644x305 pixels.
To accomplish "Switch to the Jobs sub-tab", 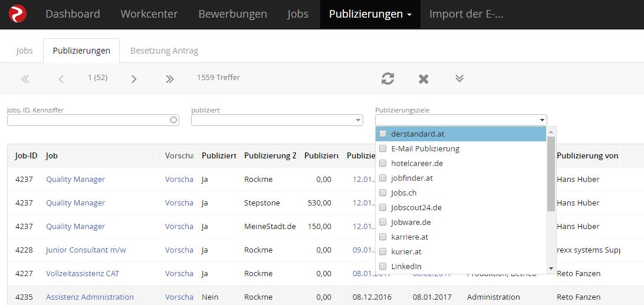I will [x=24, y=51].
